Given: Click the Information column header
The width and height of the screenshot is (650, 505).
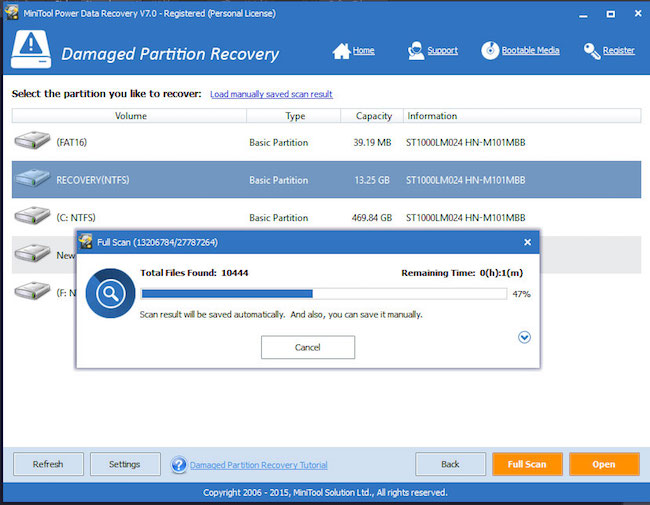Looking at the screenshot, I should point(522,116).
